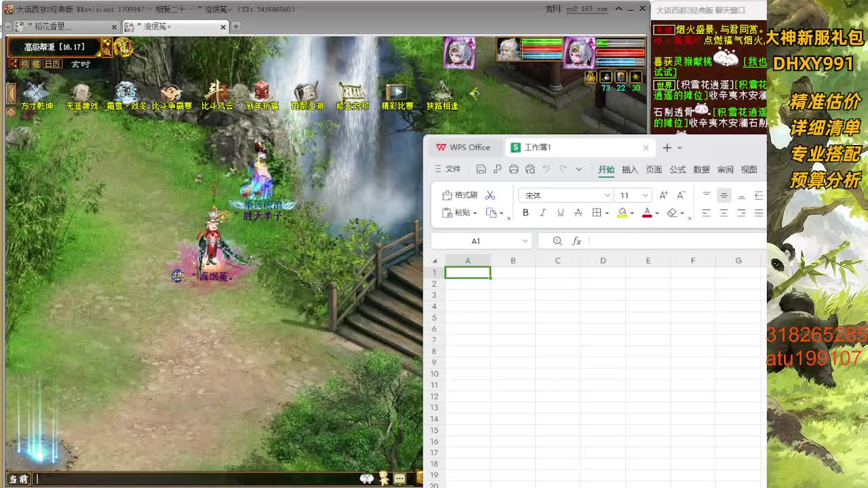Screen dimensions: 868x488
Task: Click the Underline formatting icon
Action: pos(560,213)
